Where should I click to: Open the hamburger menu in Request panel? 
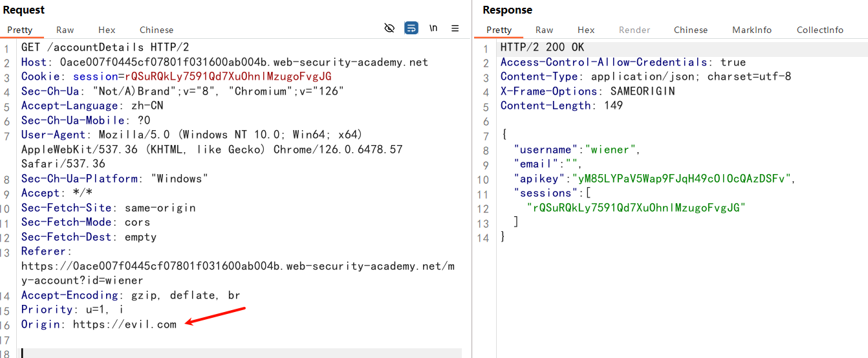[455, 28]
